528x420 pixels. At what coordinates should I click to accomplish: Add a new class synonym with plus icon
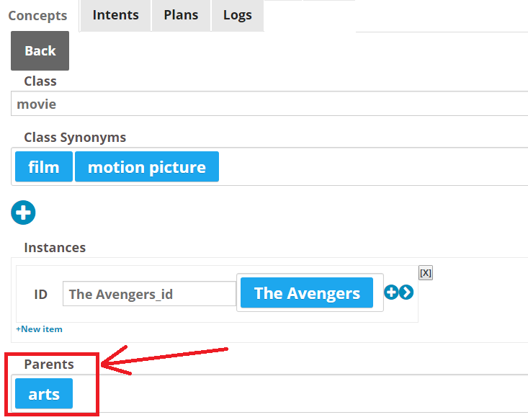click(x=23, y=213)
